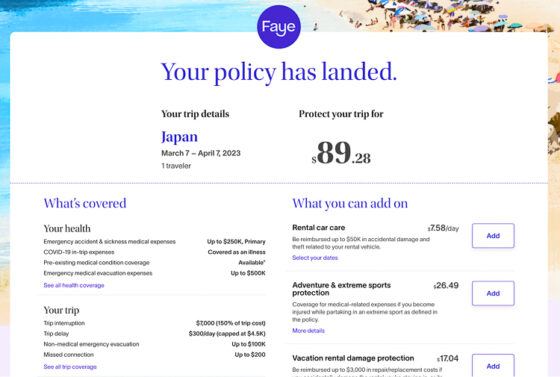Click the Trip interruption coverage row
The width and height of the screenshot is (560, 377).
(154, 323)
